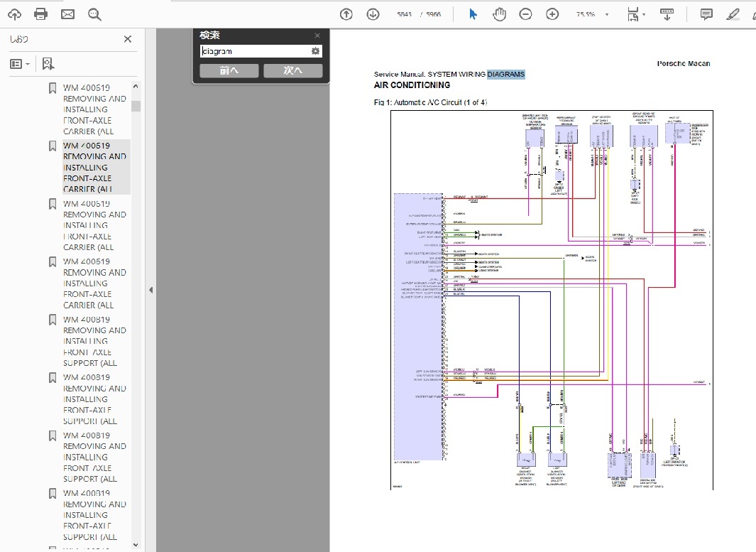Open fit page options dropdown arrow

tap(644, 14)
